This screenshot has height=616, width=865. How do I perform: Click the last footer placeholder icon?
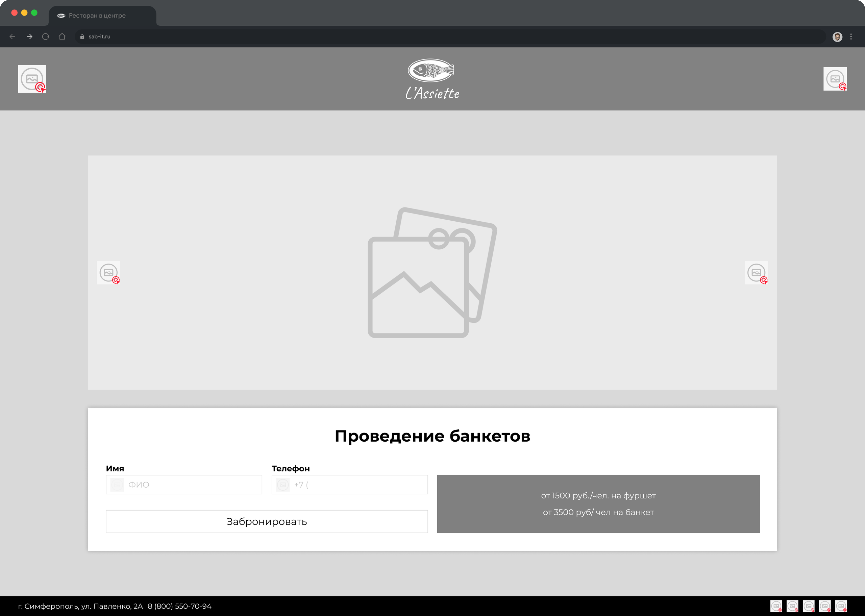click(841, 606)
